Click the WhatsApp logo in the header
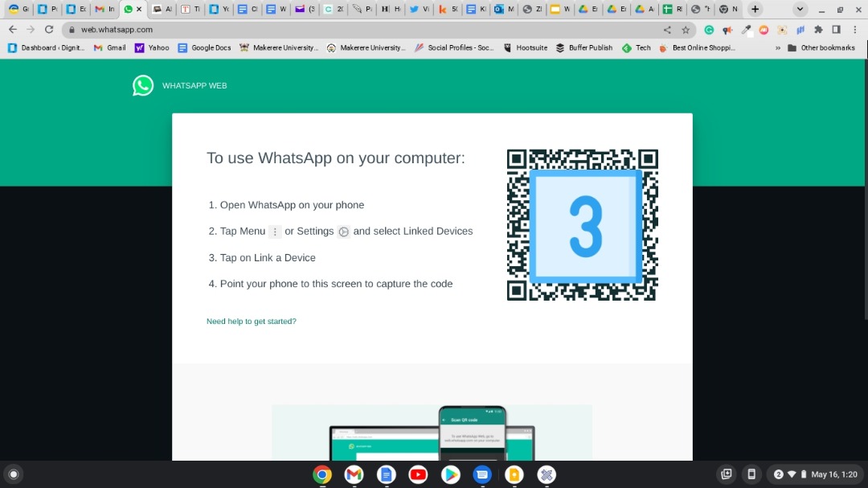The height and width of the screenshot is (488, 868). 143,85
